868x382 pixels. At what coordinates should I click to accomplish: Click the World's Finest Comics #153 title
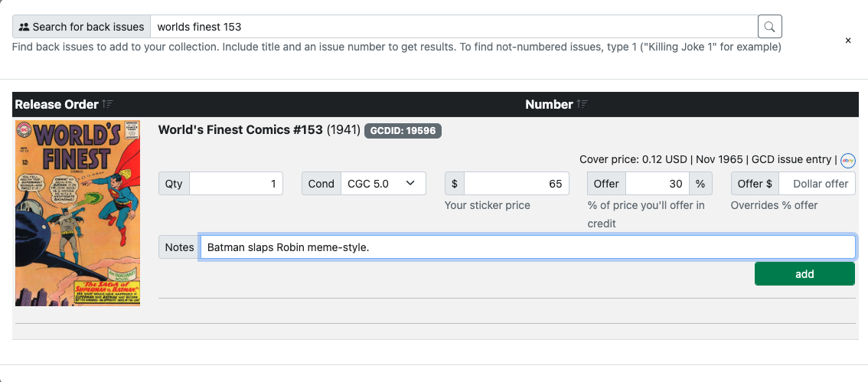[240, 130]
